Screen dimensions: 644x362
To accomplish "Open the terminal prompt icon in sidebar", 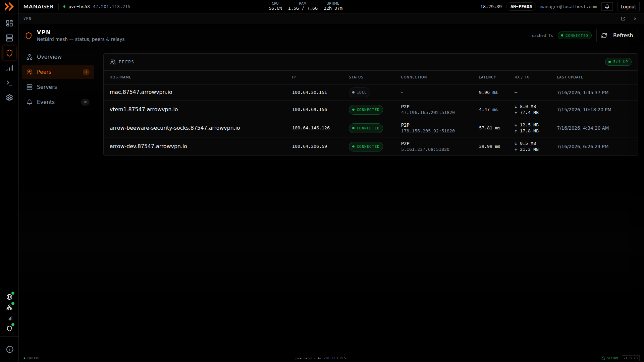I will 9,83.
